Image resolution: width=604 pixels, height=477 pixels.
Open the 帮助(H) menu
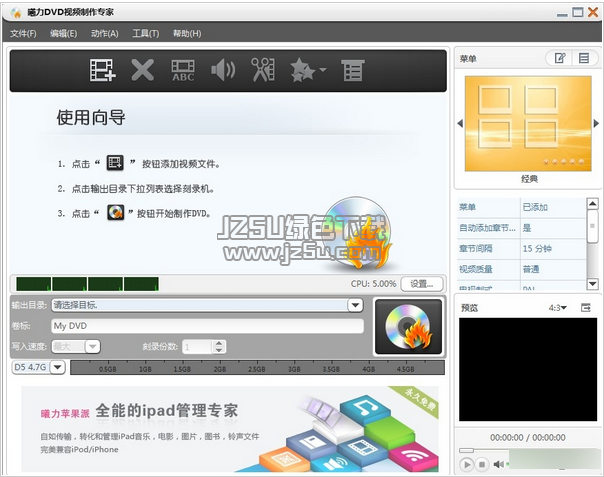pyautogui.click(x=187, y=34)
